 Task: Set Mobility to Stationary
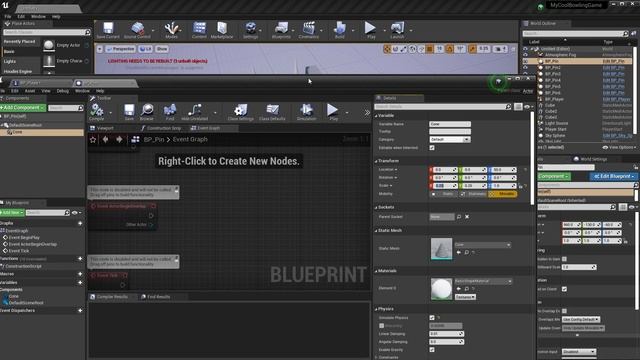(473, 194)
